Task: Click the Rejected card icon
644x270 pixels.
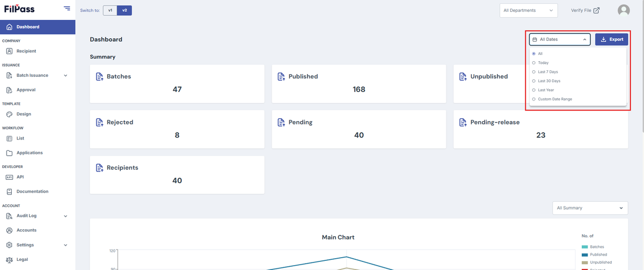Action: [99, 122]
